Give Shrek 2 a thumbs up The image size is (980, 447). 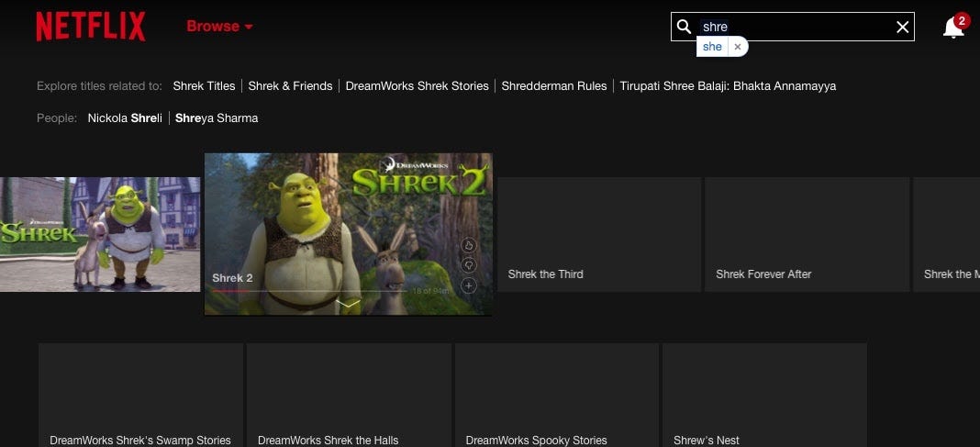(469, 245)
